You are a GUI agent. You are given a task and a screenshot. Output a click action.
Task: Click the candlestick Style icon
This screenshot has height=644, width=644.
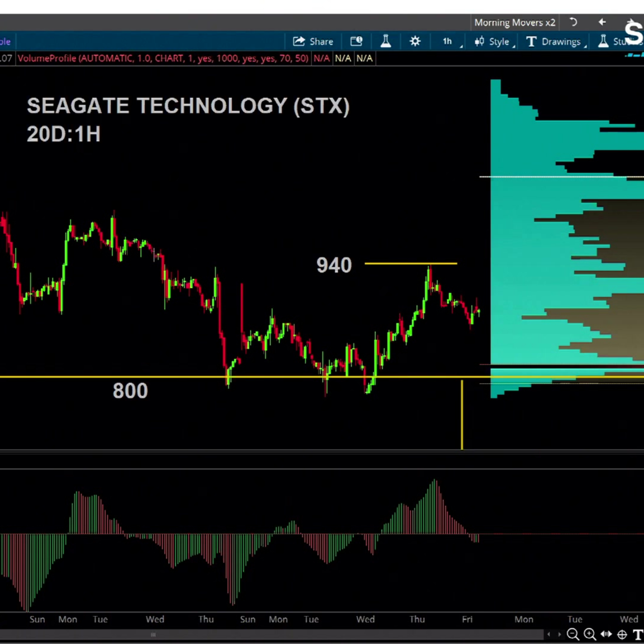pos(479,41)
